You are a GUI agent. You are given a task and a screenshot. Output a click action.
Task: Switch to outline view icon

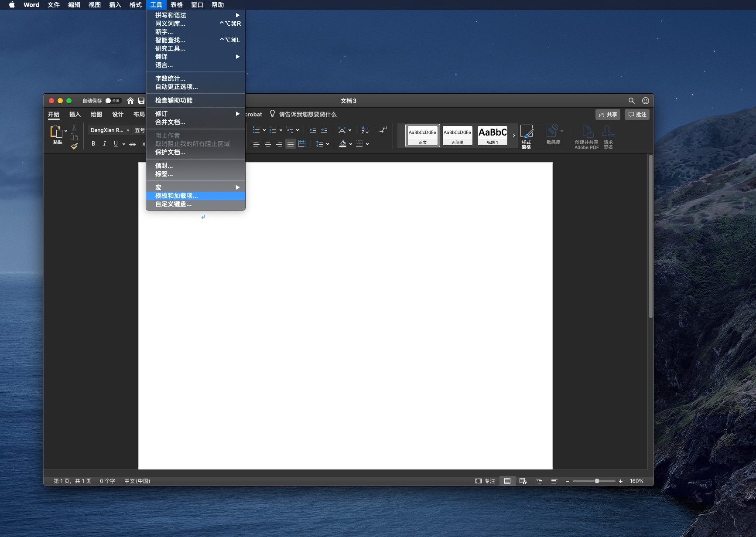(539, 481)
